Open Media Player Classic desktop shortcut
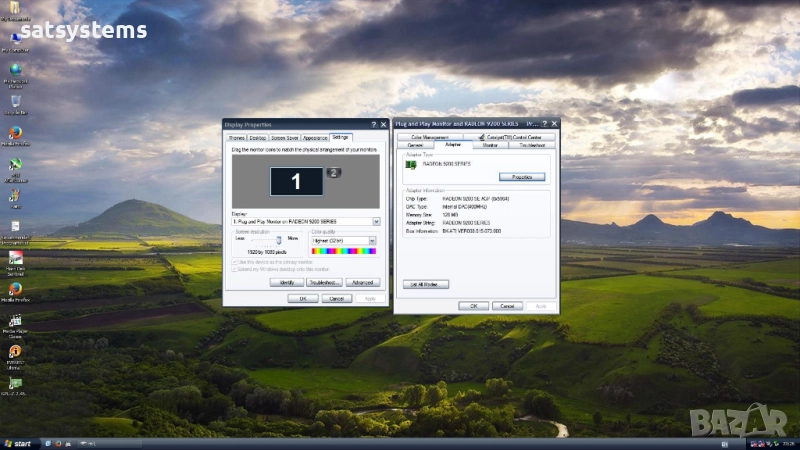The width and height of the screenshot is (800, 450). tap(15, 322)
